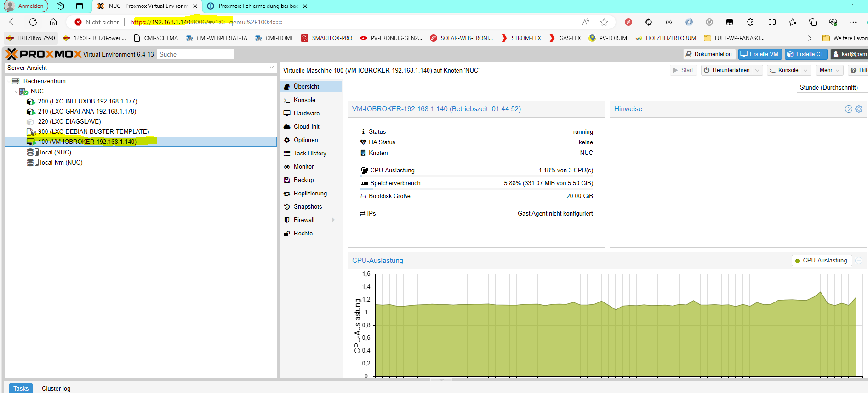Collapse the NUC node expander
868x393 pixels.
(x=16, y=91)
